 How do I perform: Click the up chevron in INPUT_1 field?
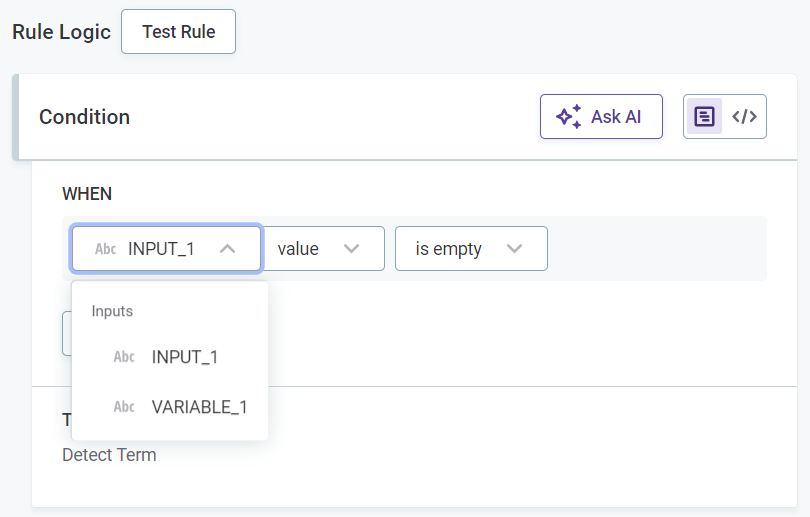(227, 249)
